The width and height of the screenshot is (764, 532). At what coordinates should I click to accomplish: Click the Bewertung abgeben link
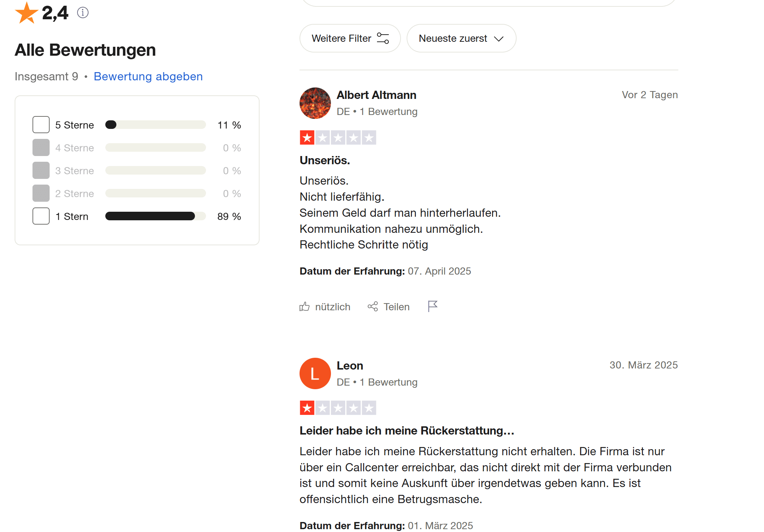click(x=148, y=76)
